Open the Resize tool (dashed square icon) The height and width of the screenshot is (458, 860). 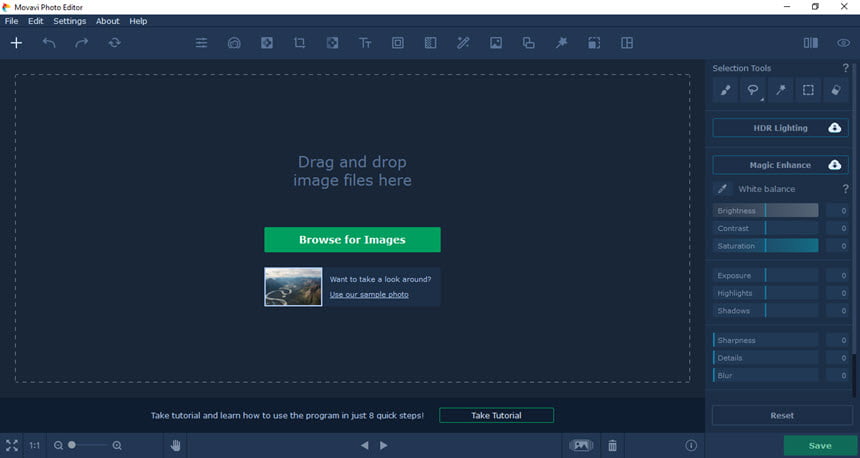[594, 43]
